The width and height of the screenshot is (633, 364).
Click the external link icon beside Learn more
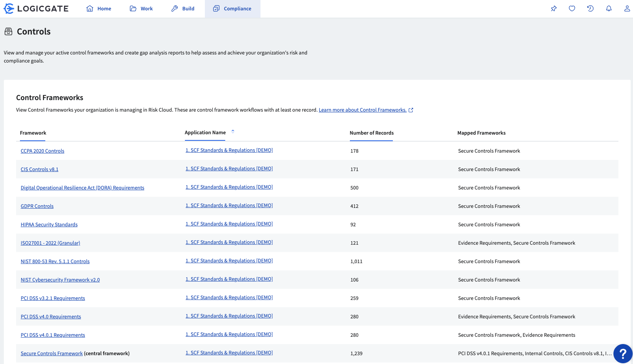pos(411,110)
